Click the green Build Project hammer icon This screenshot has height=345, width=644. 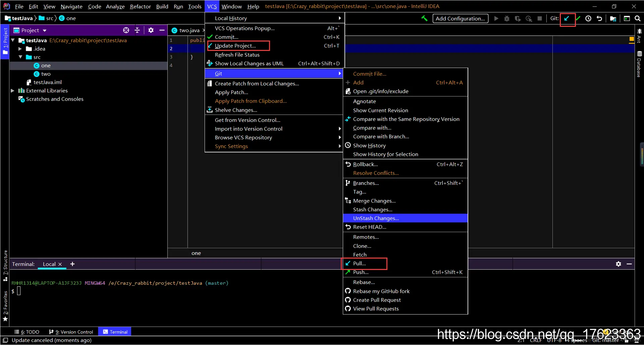pyautogui.click(x=424, y=18)
